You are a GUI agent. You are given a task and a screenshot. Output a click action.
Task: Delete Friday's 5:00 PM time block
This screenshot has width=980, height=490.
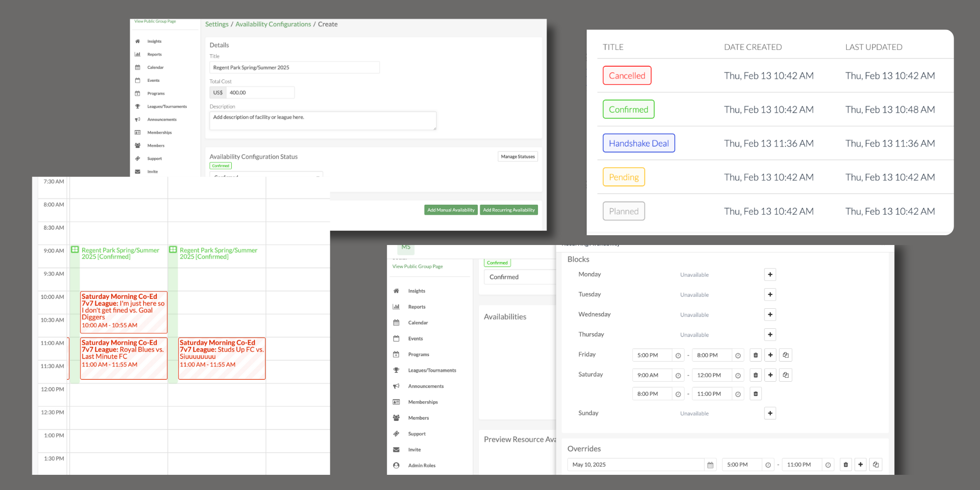pyautogui.click(x=756, y=355)
